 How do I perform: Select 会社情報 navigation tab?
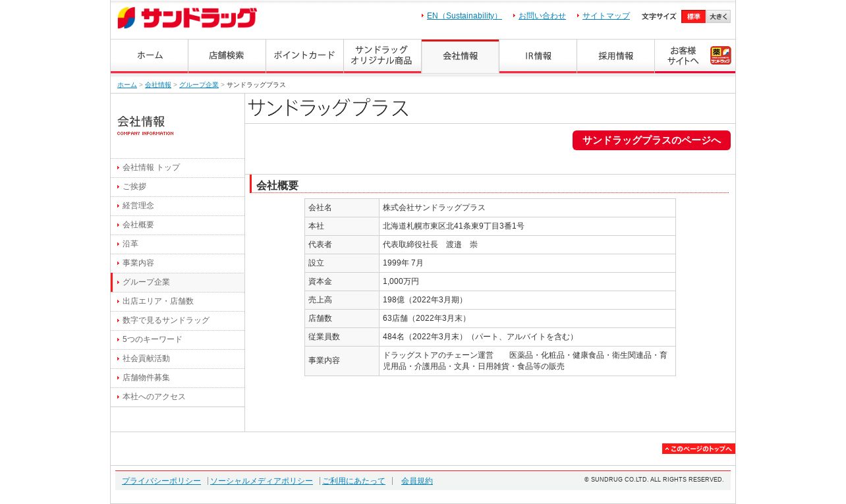(460, 56)
